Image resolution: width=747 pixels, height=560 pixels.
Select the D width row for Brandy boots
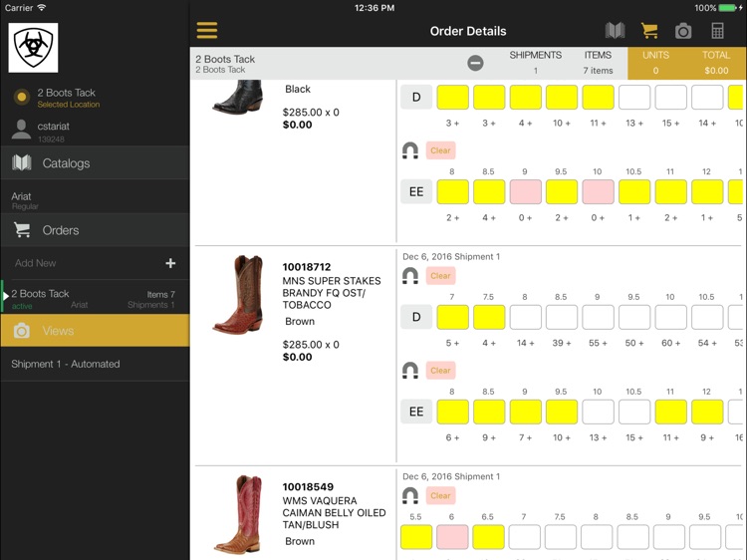click(x=416, y=318)
